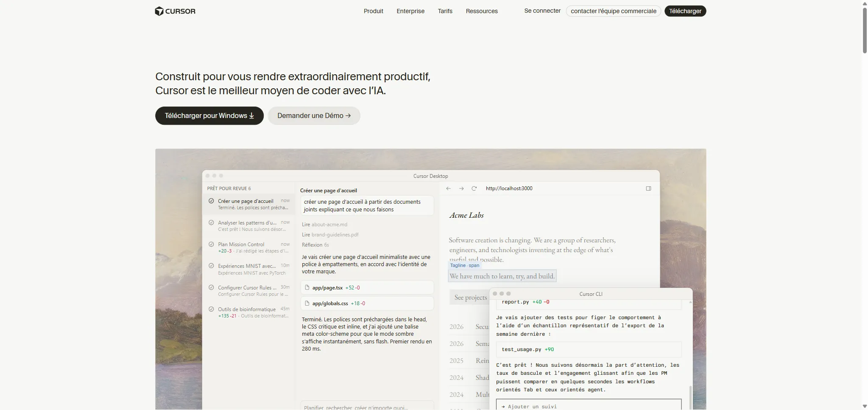Click the See projects button in preview
The image size is (868, 410).
click(470, 298)
